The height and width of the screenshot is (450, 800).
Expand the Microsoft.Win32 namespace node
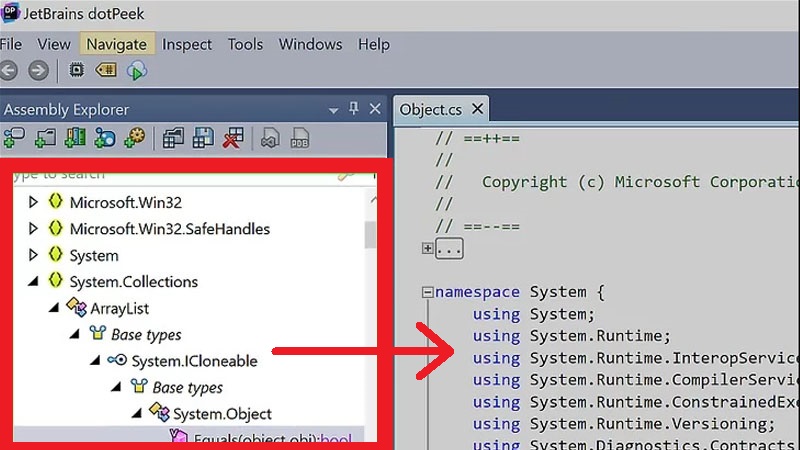tap(33, 202)
